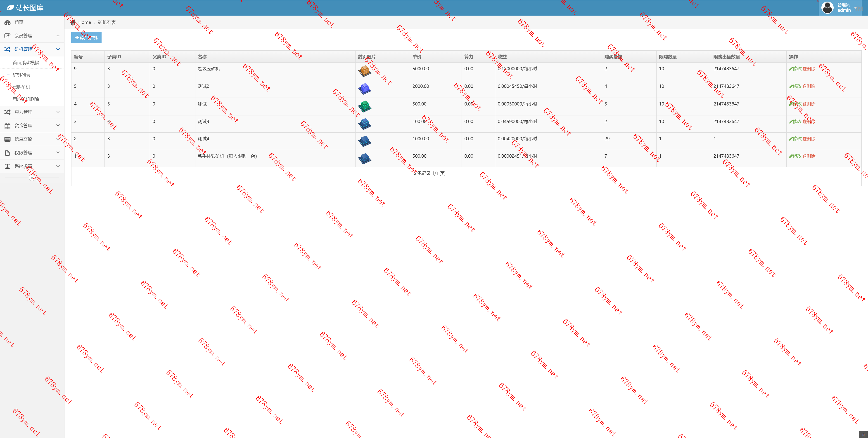868x438 pixels.
Task: Click the file icon beside 权限管理
Action: (7, 153)
